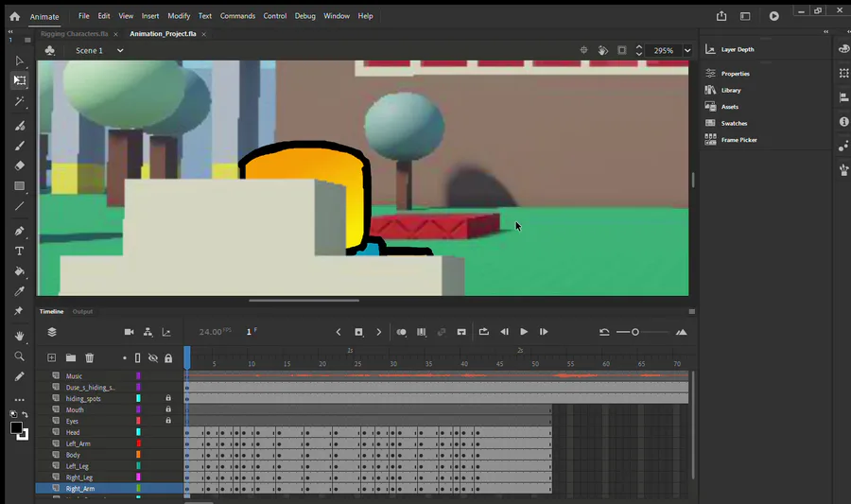
Task: Collapse the right panel dock
Action: click(x=826, y=31)
